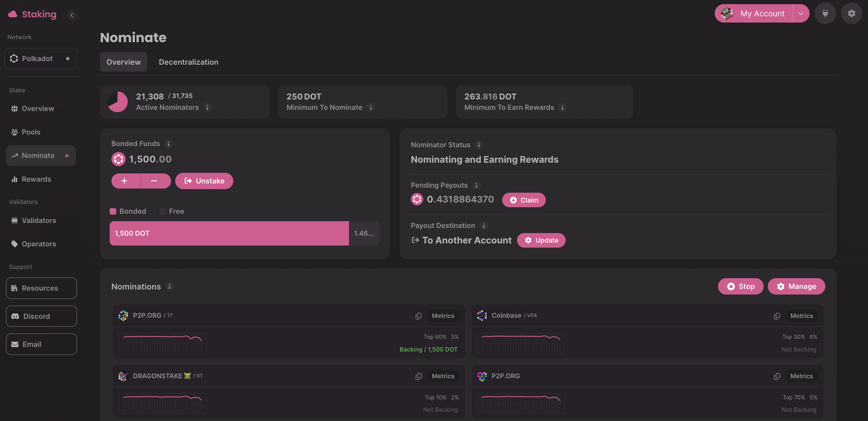Viewport: 868px width, 421px height.
Task: Collapse the sidebar with chevron
Action: pyautogui.click(x=72, y=15)
